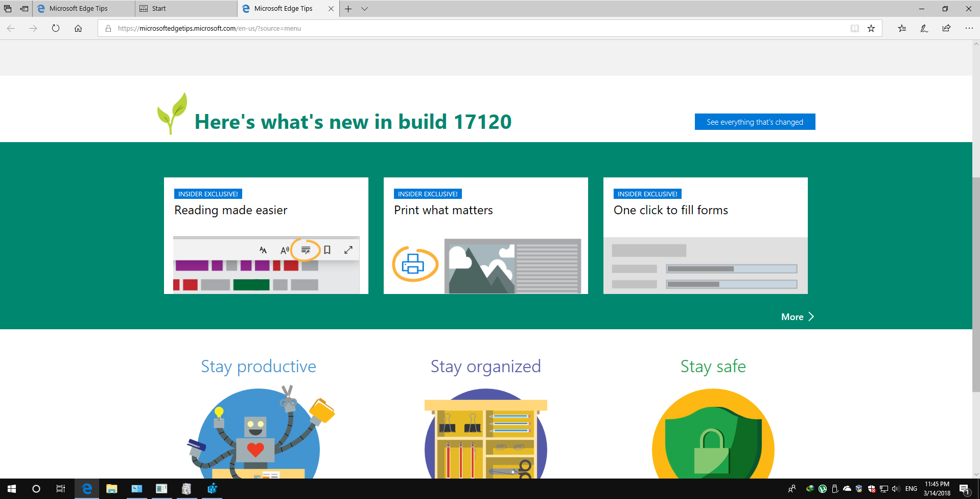Share this page
Image resolution: width=980 pixels, height=499 pixels.
[946, 28]
